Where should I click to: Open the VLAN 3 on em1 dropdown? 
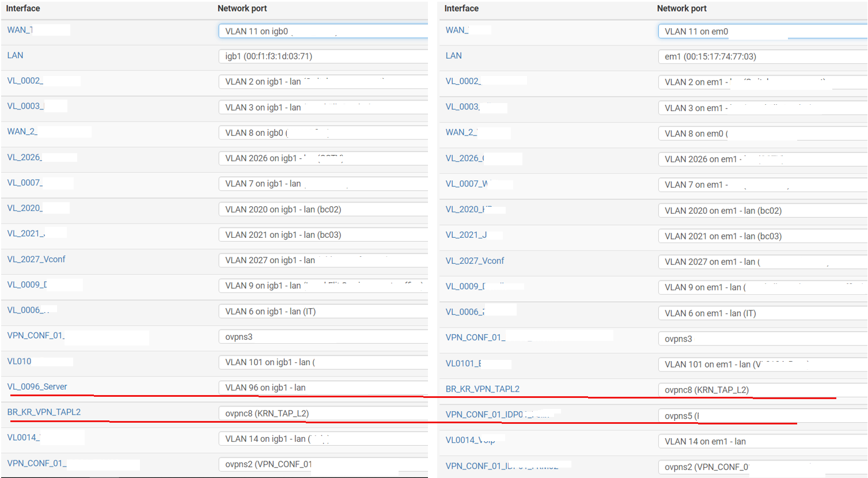click(x=763, y=108)
